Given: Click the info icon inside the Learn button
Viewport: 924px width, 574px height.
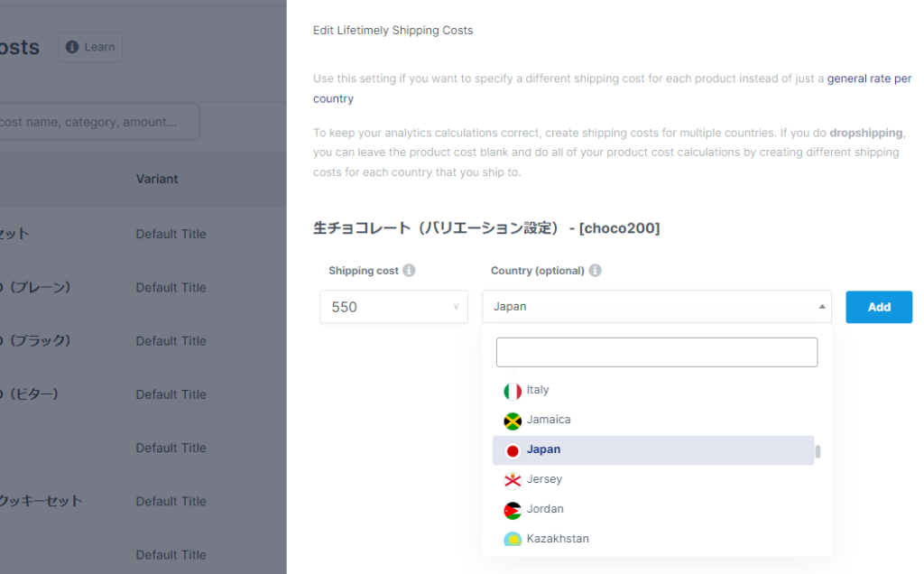Looking at the screenshot, I should 73,47.
